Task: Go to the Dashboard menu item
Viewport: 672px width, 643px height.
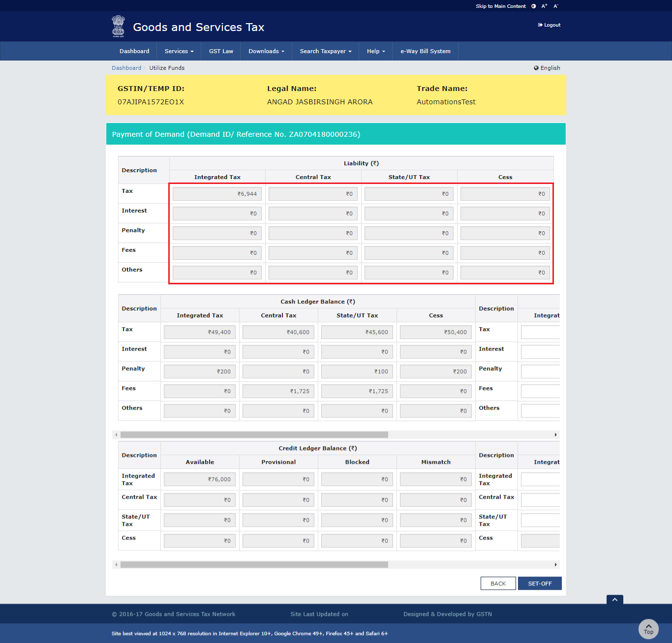Action: tap(134, 51)
